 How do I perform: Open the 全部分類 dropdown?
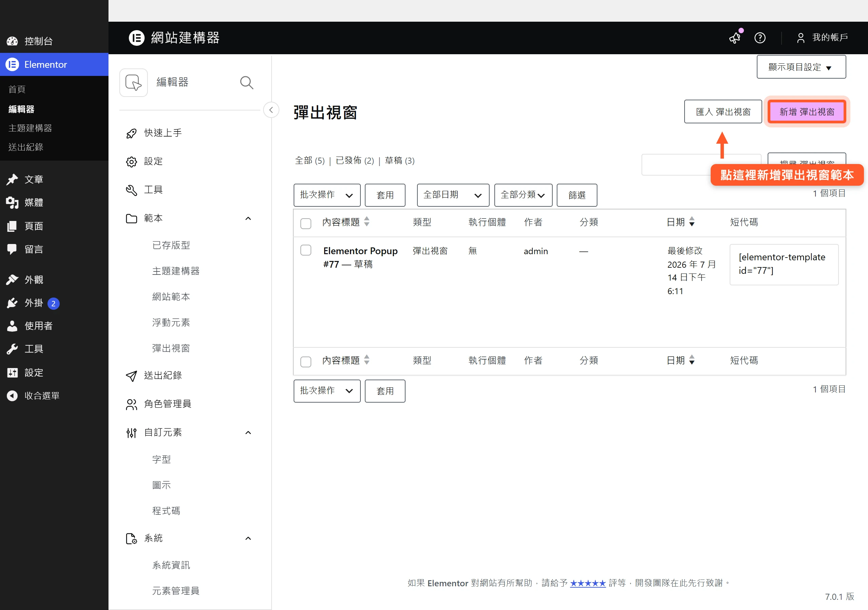[x=523, y=195]
